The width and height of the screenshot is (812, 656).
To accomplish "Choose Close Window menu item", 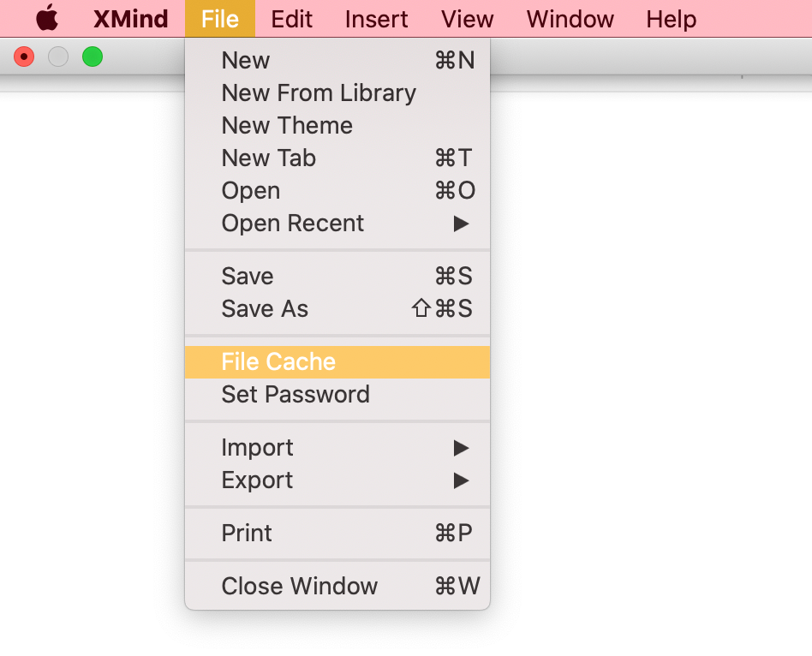I will (337, 586).
